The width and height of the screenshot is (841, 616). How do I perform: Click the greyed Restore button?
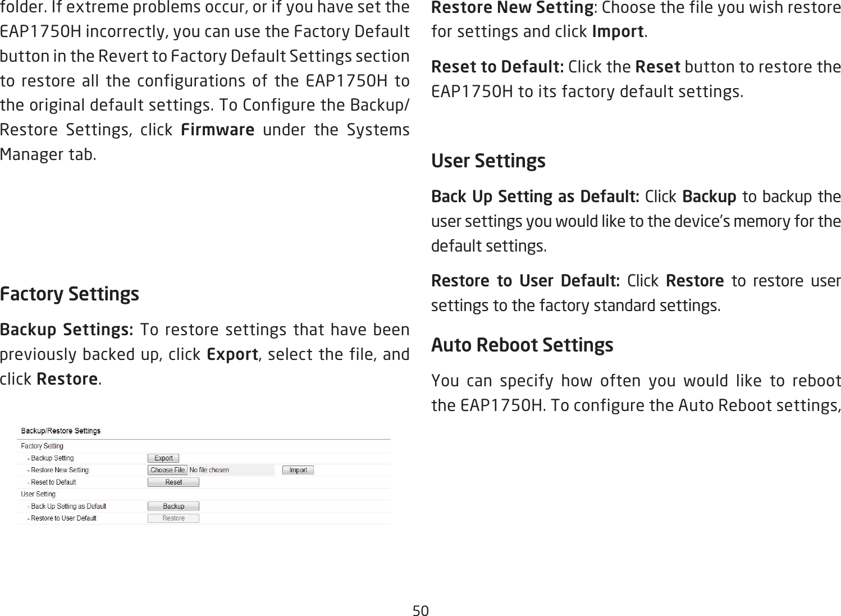coord(173,518)
